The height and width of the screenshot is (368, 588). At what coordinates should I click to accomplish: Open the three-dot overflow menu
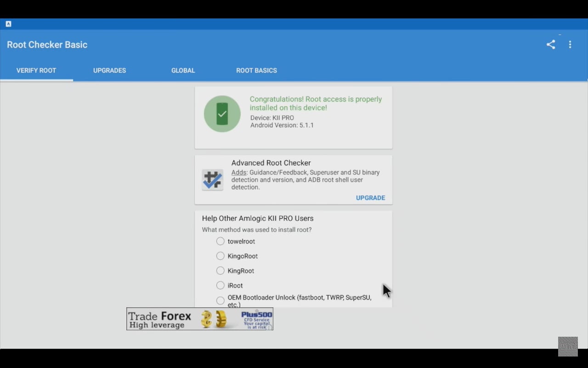tap(570, 45)
